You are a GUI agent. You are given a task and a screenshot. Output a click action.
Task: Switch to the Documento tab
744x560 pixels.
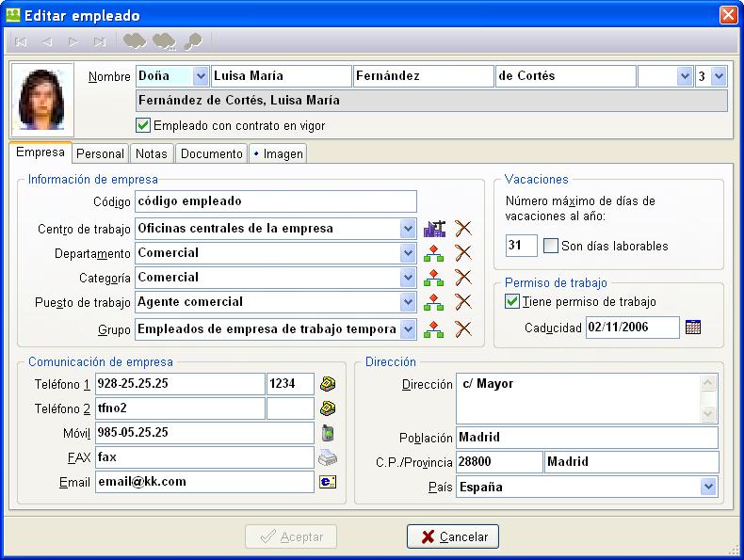(211, 153)
